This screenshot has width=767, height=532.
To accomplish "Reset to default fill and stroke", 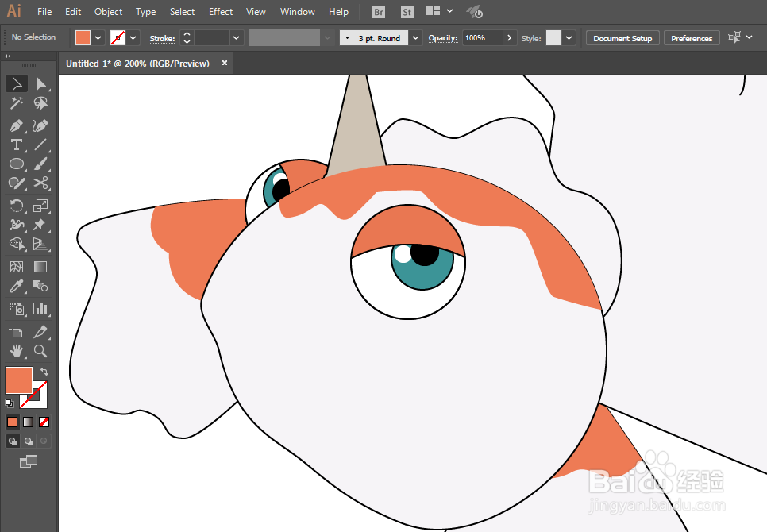I will [10, 403].
